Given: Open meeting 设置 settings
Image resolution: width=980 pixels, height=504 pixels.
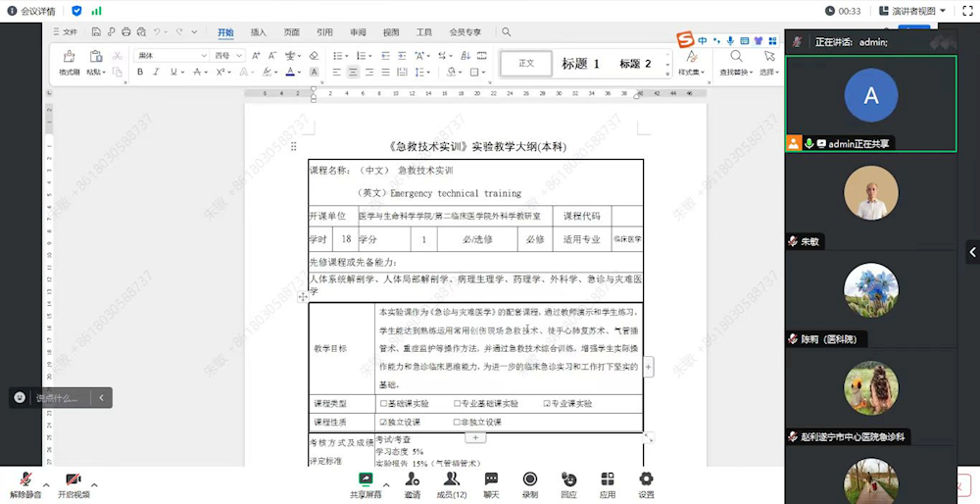Looking at the screenshot, I should [x=646, y=485].
